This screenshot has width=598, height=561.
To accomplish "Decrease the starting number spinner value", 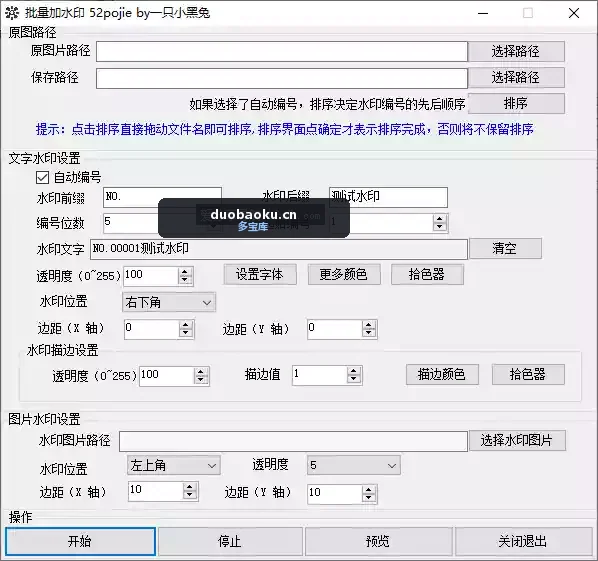I will click(x=440, y=227).
